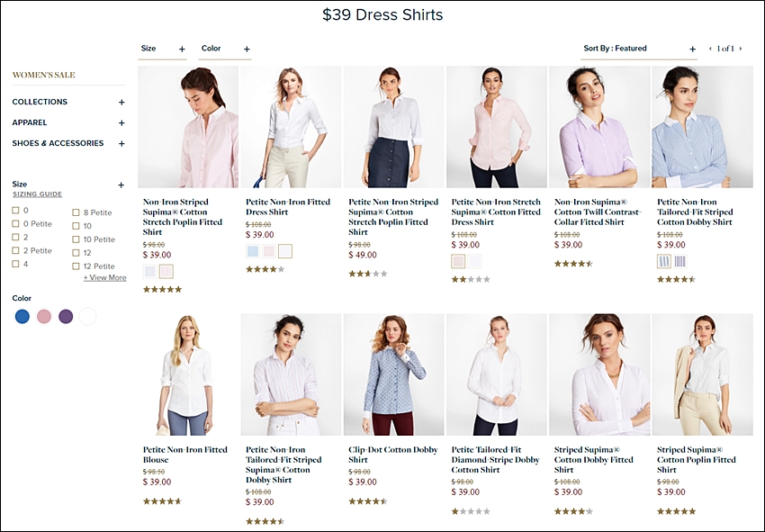This screenshot has height=532, width=765.
Task: Open Striped Supima Cotton Poplin Fitted Shirt link
Action: tap(697, 460)
